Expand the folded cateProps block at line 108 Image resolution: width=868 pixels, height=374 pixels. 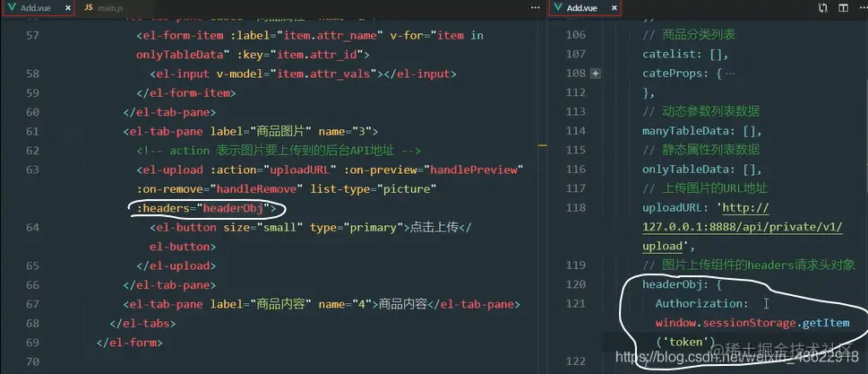(x=596, y=74)
